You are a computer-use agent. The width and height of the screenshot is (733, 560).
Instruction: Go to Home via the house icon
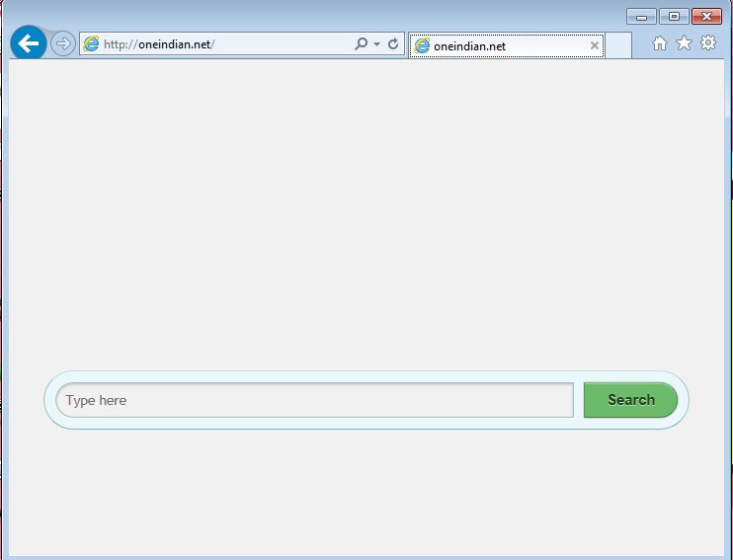[x=660, y=43]
